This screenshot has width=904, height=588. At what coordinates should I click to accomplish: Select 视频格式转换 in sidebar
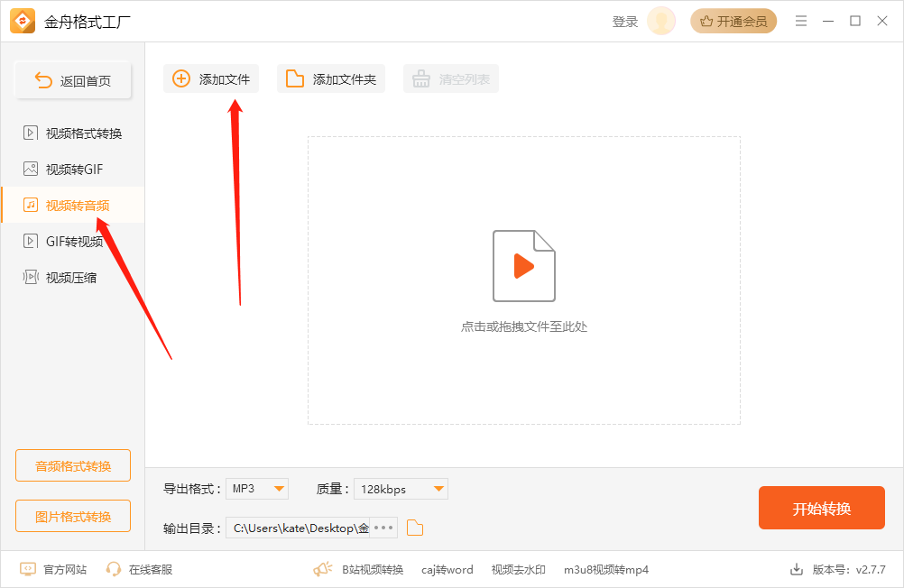(x=73, y=133)
